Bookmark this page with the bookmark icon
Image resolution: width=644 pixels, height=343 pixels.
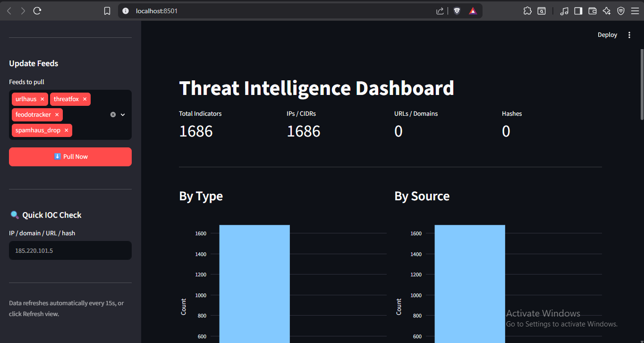(x=107, y=11)
